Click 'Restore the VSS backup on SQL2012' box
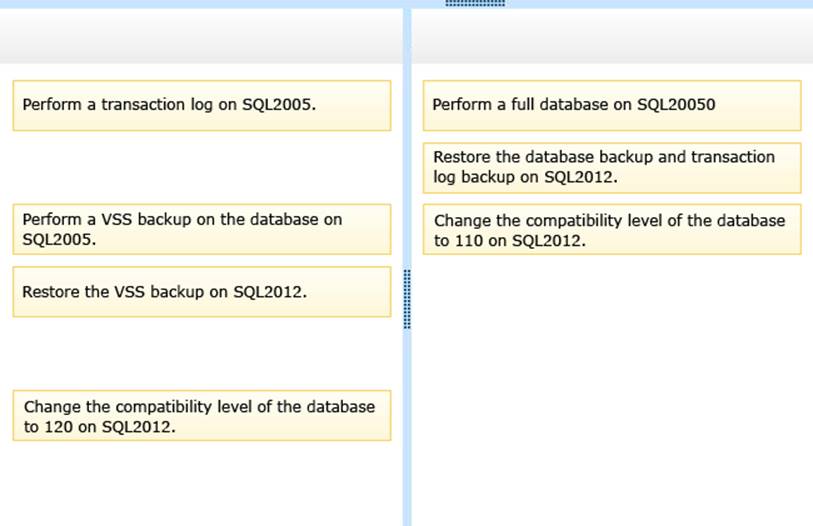 (201, 292)
